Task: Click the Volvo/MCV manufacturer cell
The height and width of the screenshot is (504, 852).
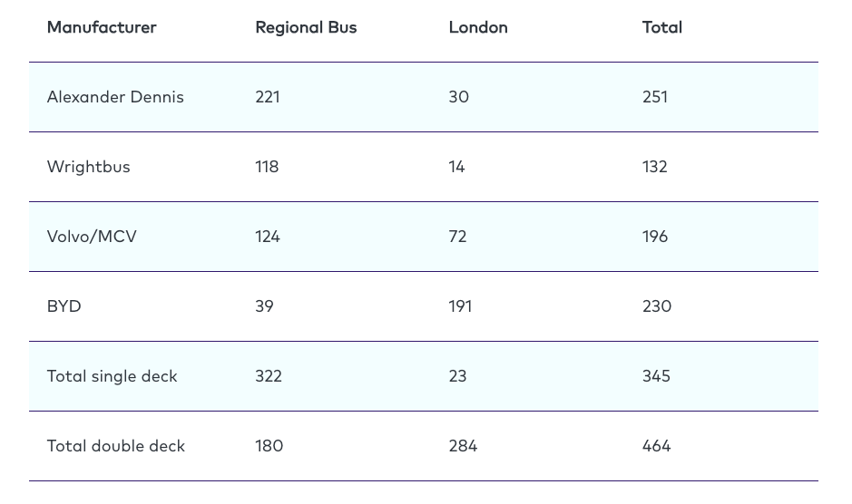Action: pyautogui.click(x=92, y=237)
